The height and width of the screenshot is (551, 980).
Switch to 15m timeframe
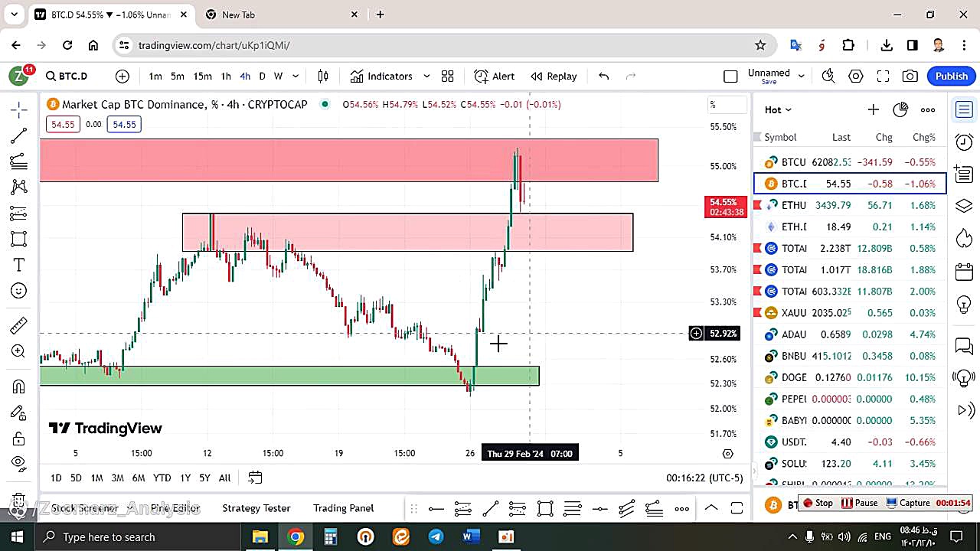tap(203, 76)
